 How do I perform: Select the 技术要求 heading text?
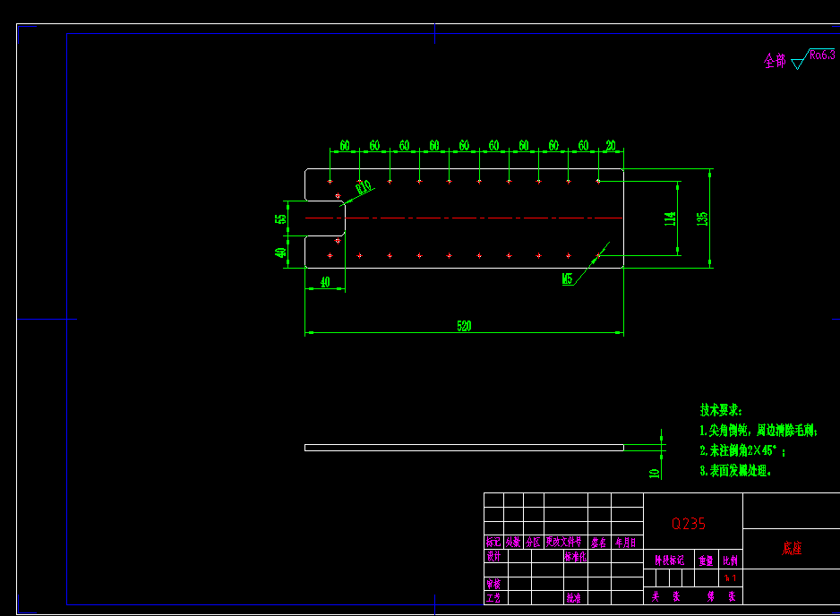coord(721,410)
